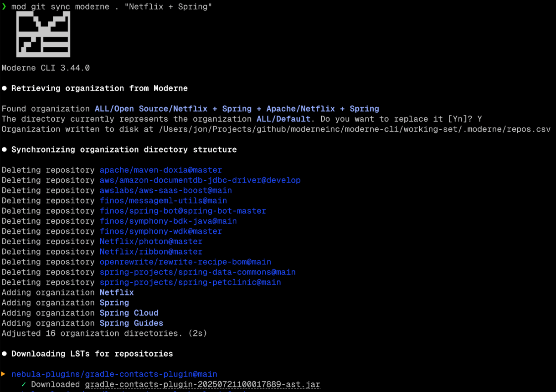This screenshot has width=556, height=392.
Task: Click the Synchronizing organization directory structure heading
Action: pos(124,149)
